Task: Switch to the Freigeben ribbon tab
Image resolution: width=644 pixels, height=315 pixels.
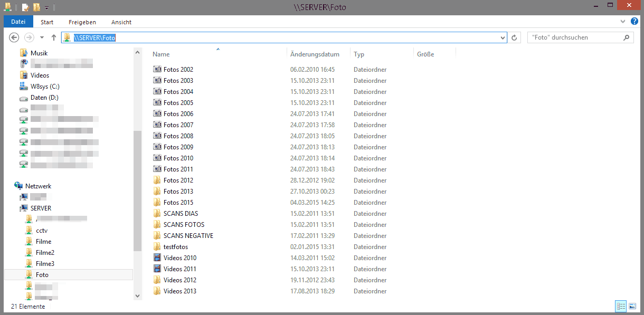Action: [82, 22]
